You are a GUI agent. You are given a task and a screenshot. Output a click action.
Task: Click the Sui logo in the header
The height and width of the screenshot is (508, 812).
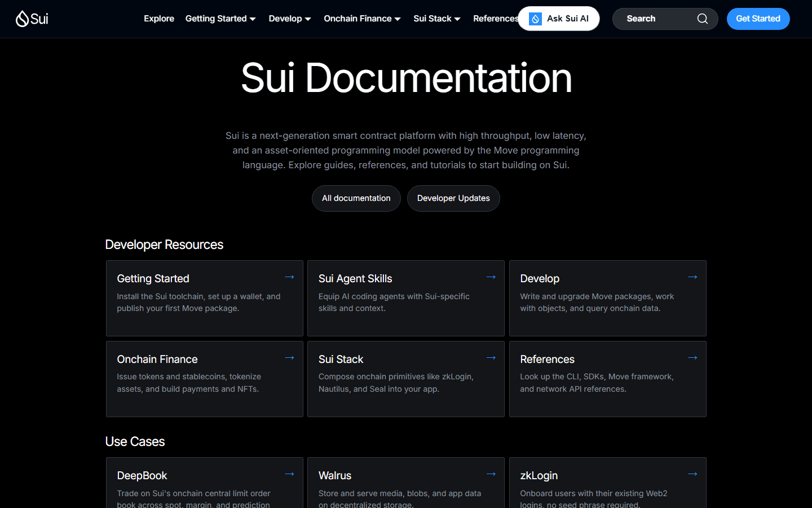32,19
